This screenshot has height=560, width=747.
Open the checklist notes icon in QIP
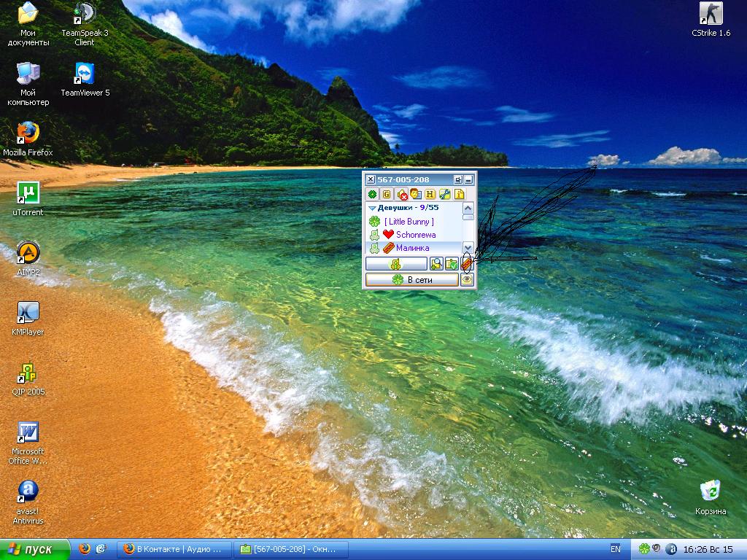[452, 264]
